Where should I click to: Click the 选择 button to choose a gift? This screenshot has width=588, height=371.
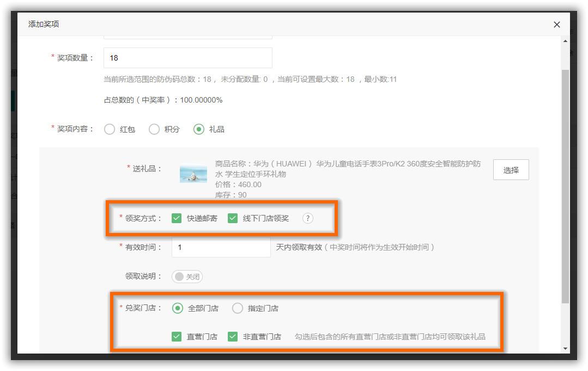tap(511, 170)
